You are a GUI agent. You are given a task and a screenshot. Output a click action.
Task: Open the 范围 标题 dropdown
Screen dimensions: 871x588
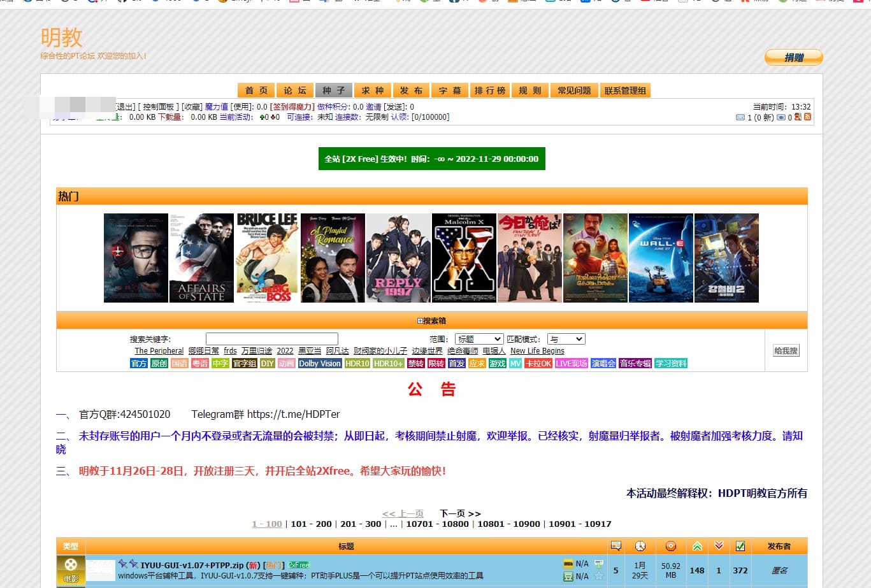(480, 339)
